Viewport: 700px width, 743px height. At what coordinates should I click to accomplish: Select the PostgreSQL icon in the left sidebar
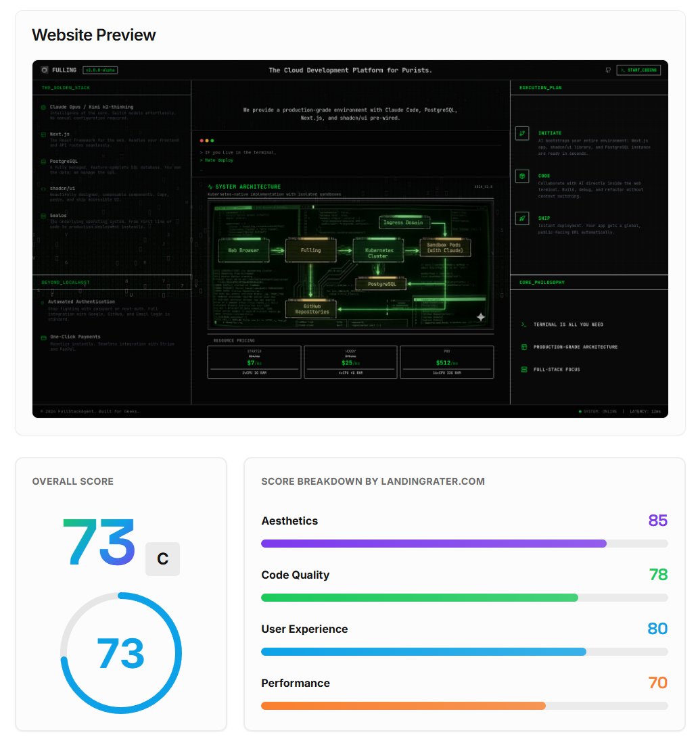coord(43,162)
